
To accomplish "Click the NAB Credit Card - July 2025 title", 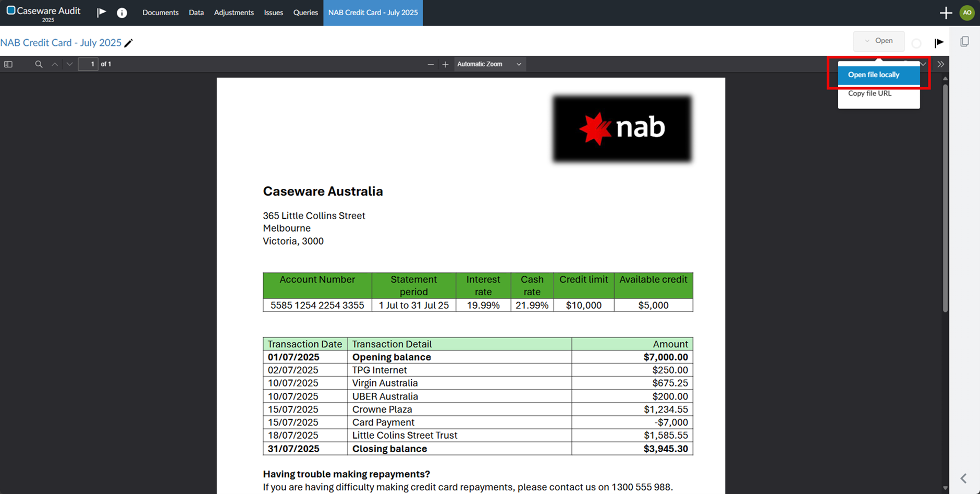I will pos(61,43).
